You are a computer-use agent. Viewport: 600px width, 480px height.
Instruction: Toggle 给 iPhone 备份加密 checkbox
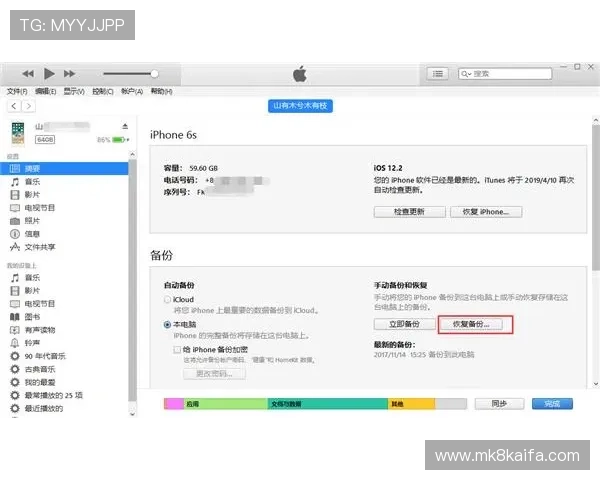click(x=177, y=349)
